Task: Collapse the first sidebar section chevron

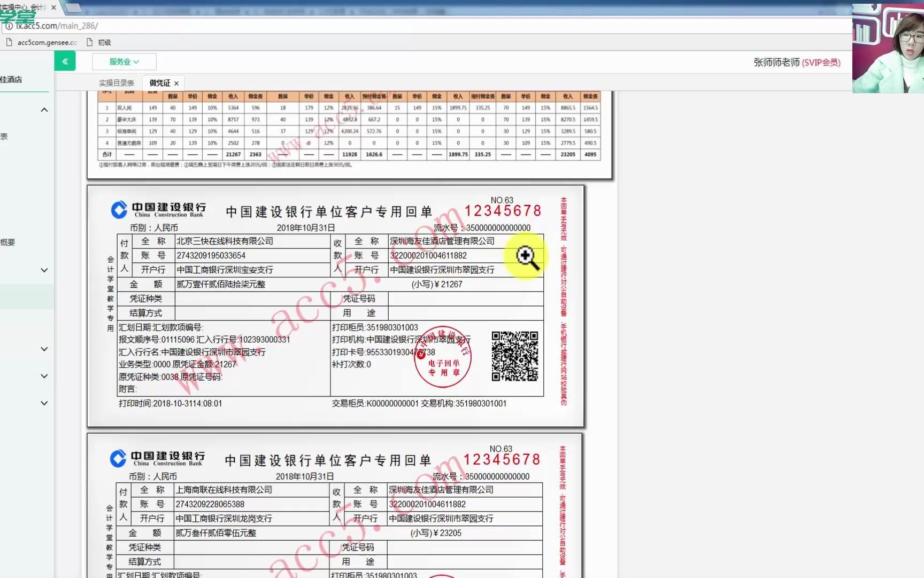Action: [x=44, y=110]
